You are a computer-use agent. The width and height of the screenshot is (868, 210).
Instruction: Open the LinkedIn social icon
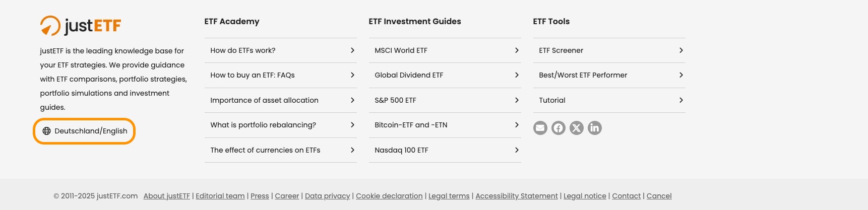tap(595, 128)
